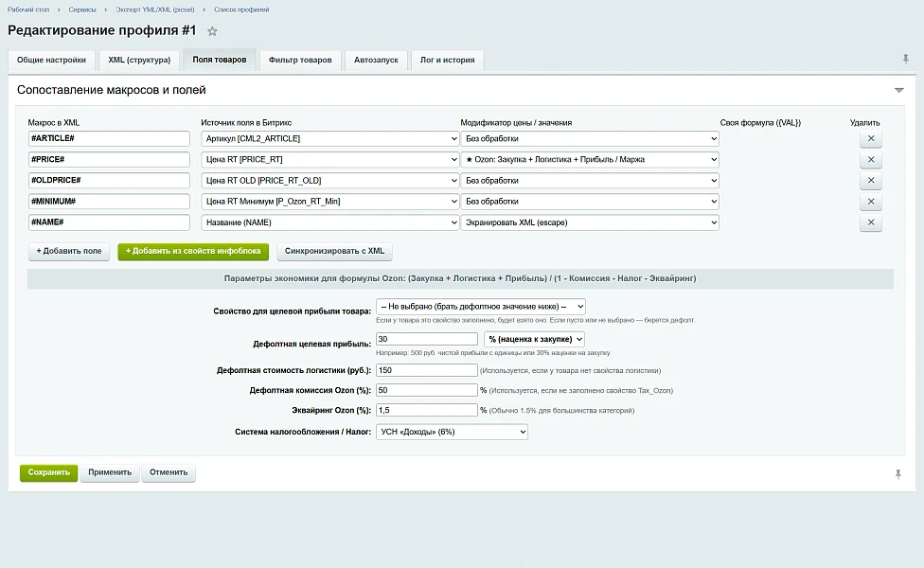Open source dropdown Цена RT [PRICE_RT]
The height and width of the screenshot is (568, 924).
pos(330,160)
